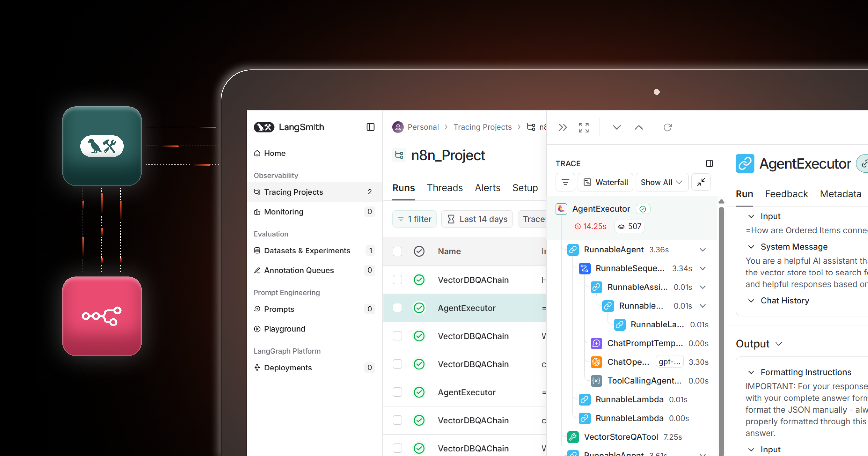
Task: Select the RunnableLambda 0.00s node
Action: pyautogui.click(x=634, y=418)
